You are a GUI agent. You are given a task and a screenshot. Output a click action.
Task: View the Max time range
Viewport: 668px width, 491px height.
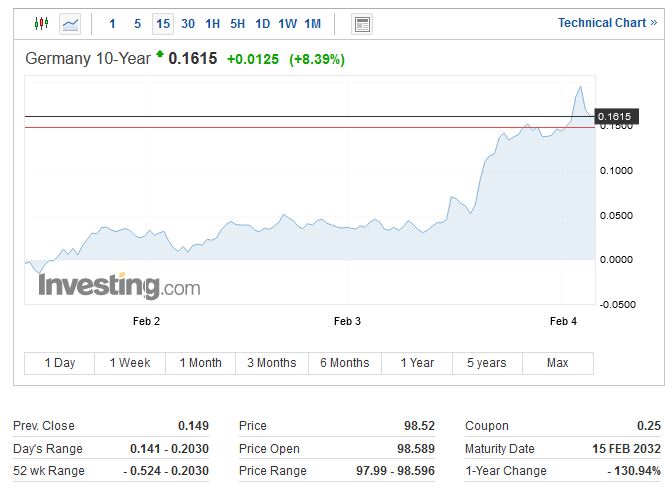[557, 363]
